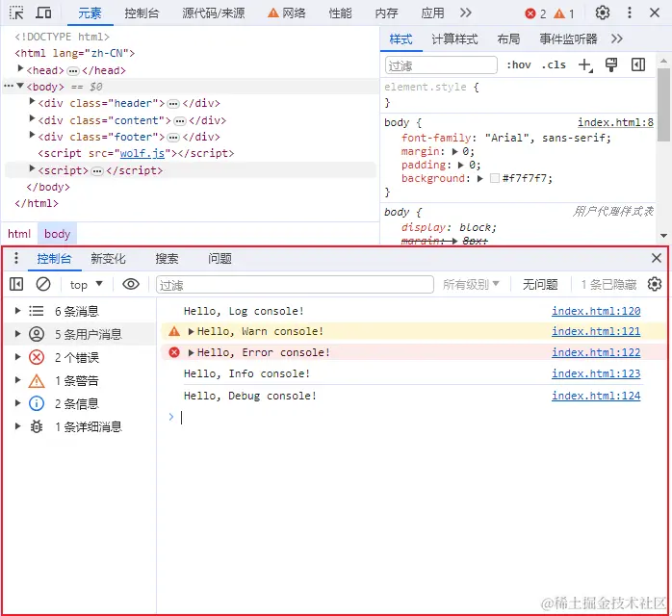The width and height of the screenshot is (672, 616).
Task: Open the 性能 panel tab
Action: pos(340,13)
